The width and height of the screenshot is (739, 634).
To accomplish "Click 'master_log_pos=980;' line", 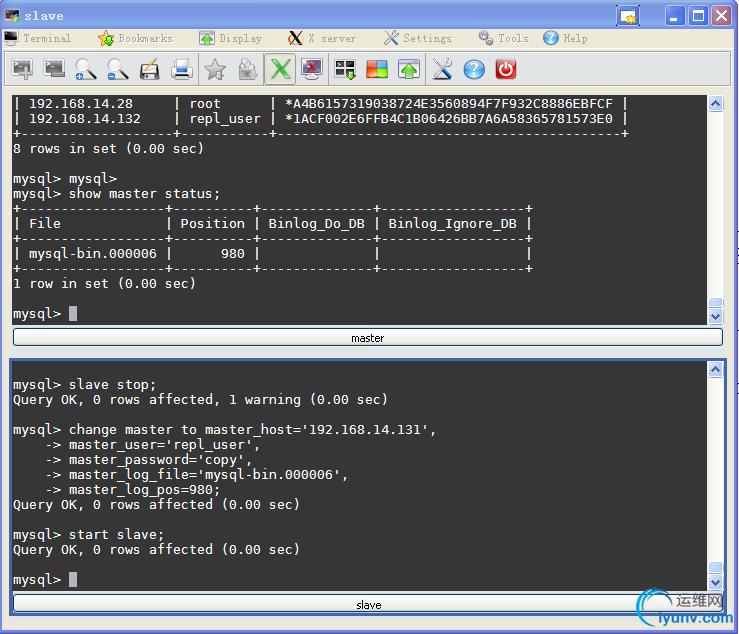I will [144, 490].
